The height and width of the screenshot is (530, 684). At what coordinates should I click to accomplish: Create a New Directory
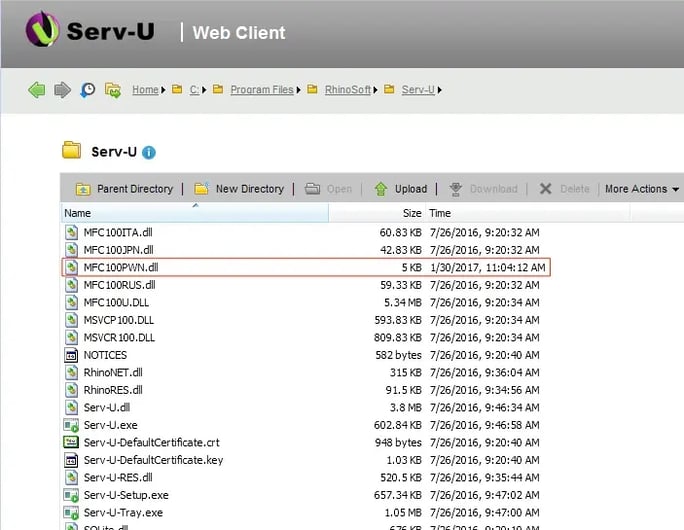click(239, 189)
